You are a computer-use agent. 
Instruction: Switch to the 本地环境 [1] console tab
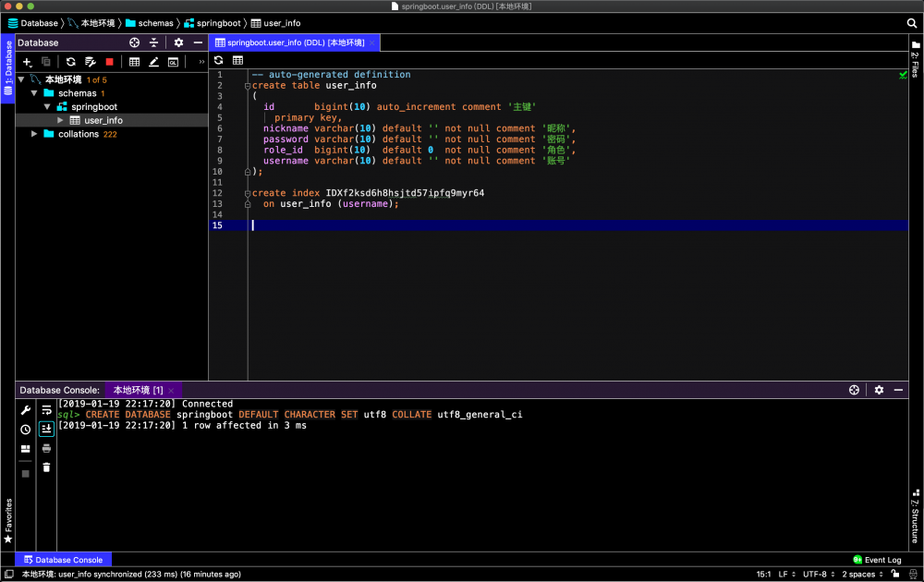(138, 390)
